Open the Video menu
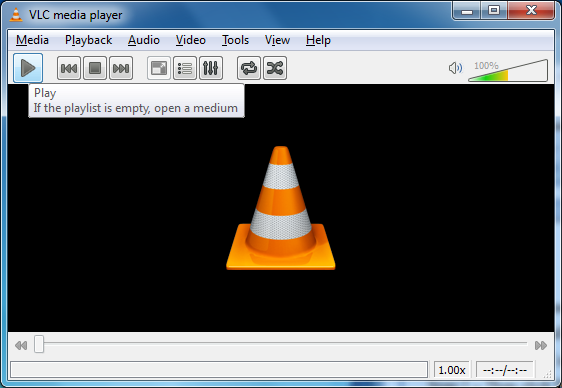Image resolution: width=562 pixels, height=388 pixels. coord(191,40)
